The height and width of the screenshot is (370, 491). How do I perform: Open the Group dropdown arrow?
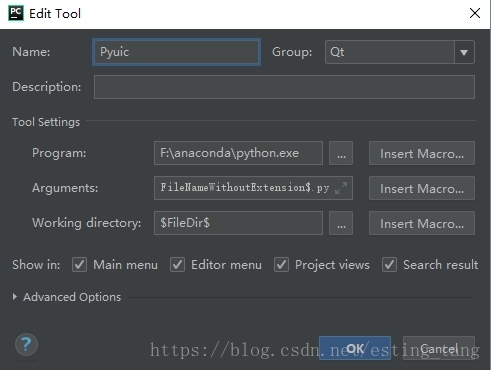point(464,52)
